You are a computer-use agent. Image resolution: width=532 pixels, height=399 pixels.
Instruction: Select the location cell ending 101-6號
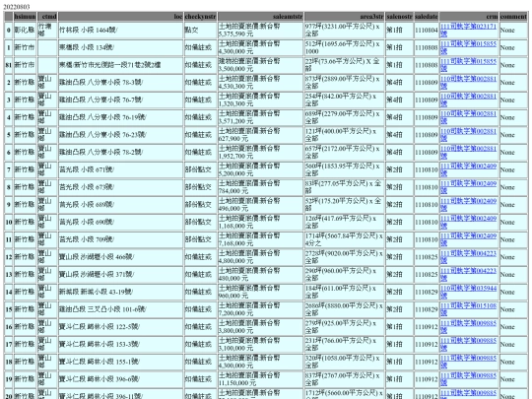click(x=120, y=309)
